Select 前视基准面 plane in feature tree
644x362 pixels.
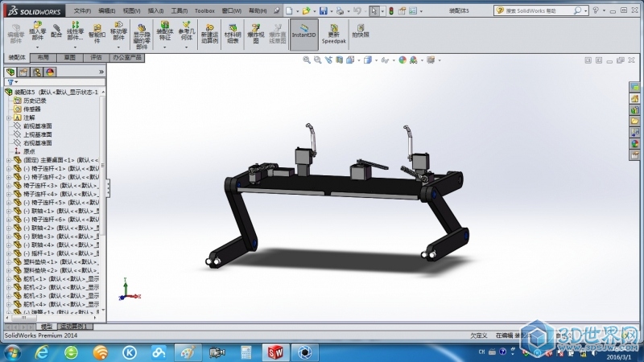(37, 125)
